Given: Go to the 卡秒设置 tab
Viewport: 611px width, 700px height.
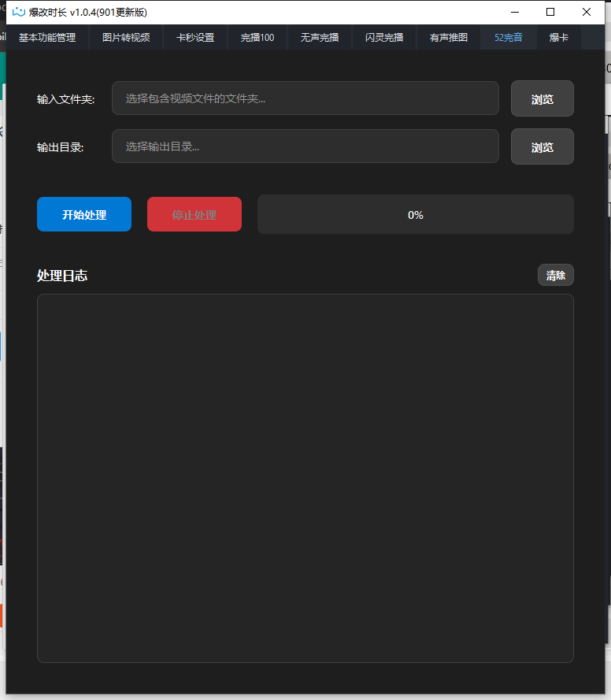Looking at the screenshot, I should (195, 37).
